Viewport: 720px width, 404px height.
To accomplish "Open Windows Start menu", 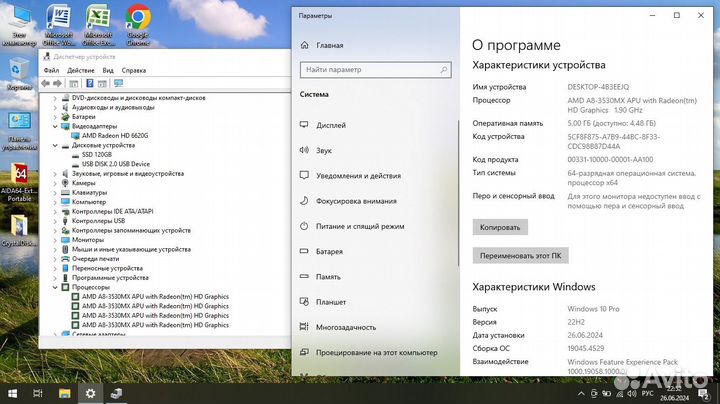I will tap(12, 393).
